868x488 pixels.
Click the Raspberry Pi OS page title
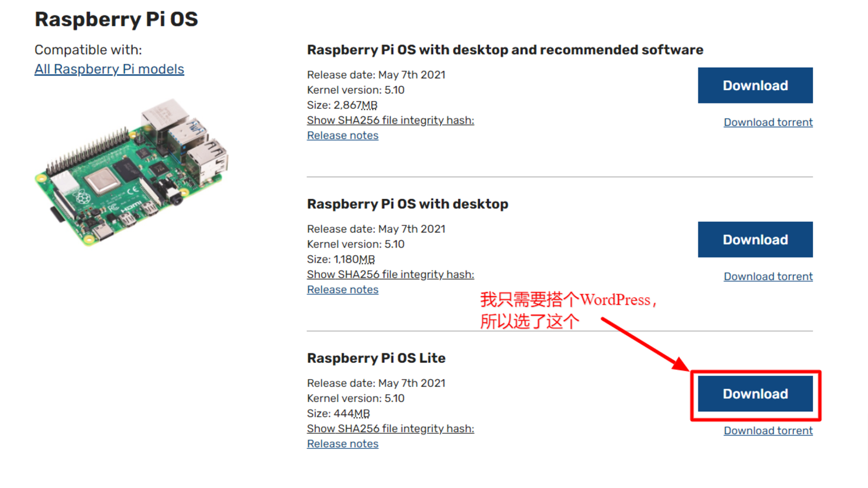point(116,19)
